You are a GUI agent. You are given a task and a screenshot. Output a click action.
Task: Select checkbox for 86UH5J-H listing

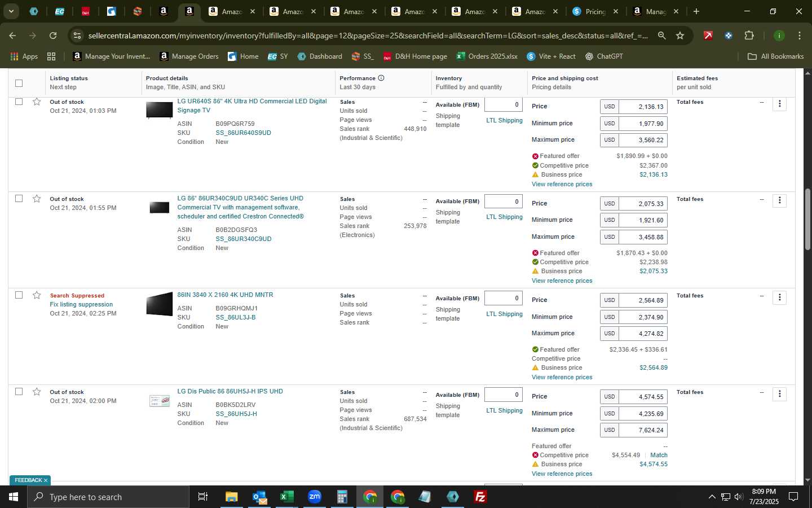(19, 392)
